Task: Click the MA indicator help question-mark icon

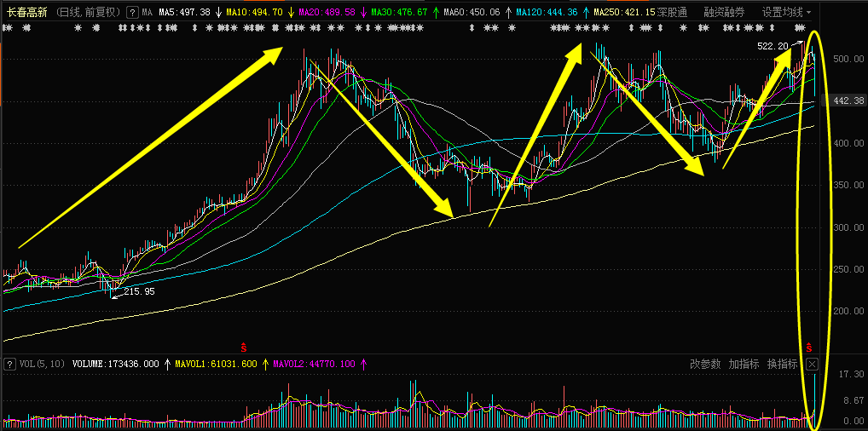Action: [130, 13]
